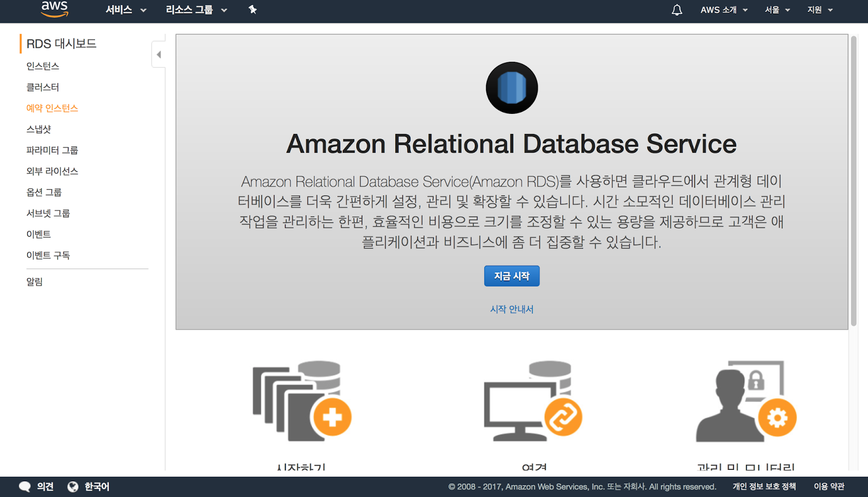Click the stacked databases plus icon
Viewport: 868px width, 497px height.
(x=302, y=401)
